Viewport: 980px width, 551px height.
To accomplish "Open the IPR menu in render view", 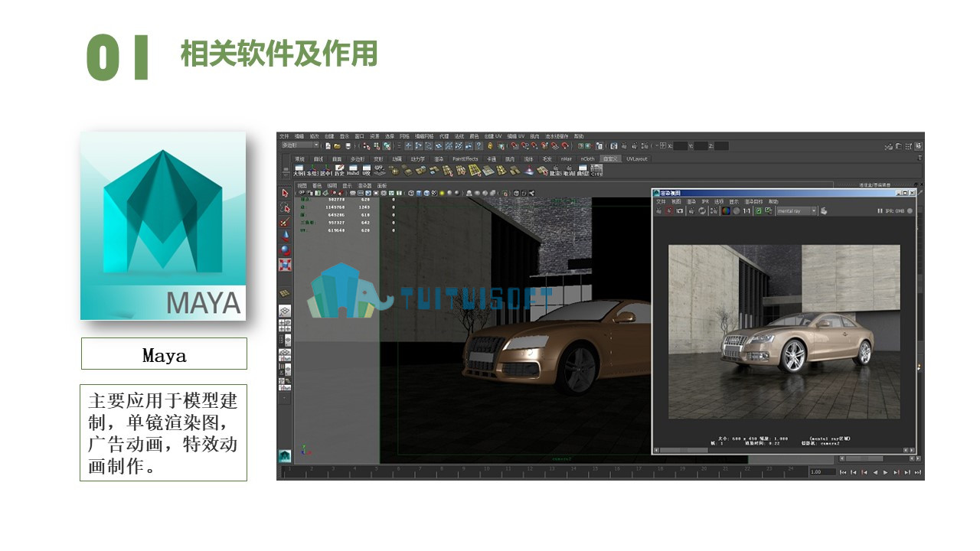I will (x=705, y=202).
